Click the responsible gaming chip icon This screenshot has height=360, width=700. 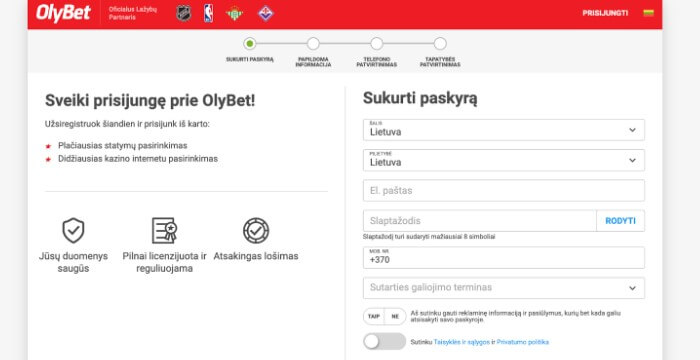(256, 230)
